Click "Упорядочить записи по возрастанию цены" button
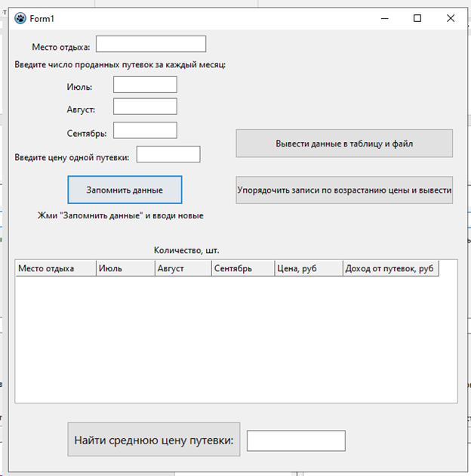The image size is (471, 476). [344, 190]
